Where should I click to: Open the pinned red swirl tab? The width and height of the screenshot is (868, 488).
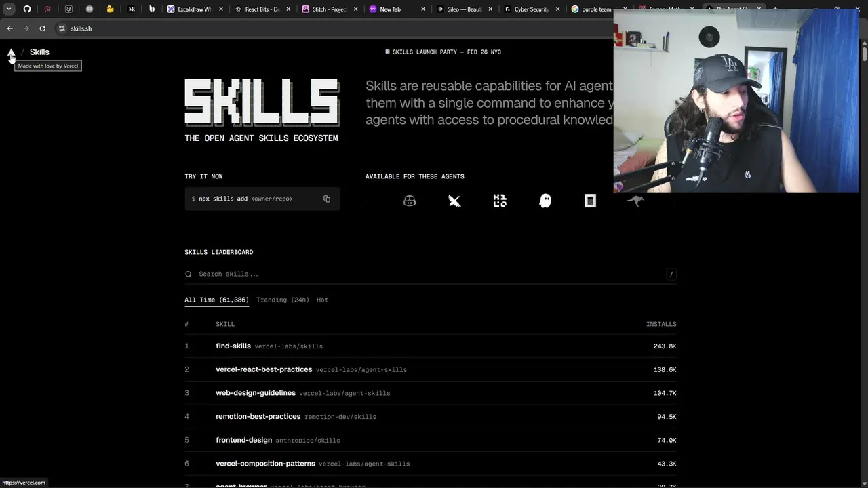click(47, 9)
